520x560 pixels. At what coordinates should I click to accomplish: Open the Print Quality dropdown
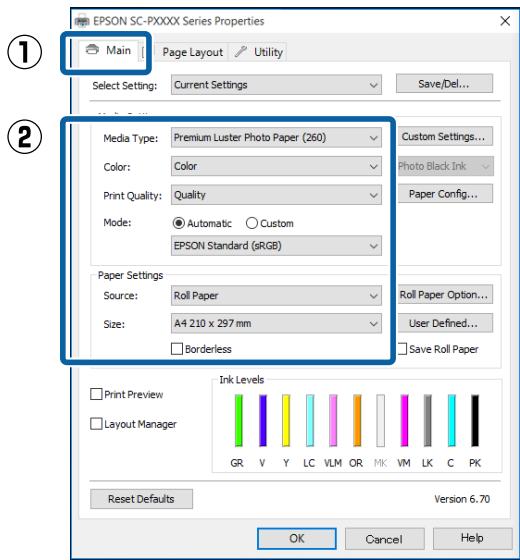pyautogui.click(x=276, y=195)
